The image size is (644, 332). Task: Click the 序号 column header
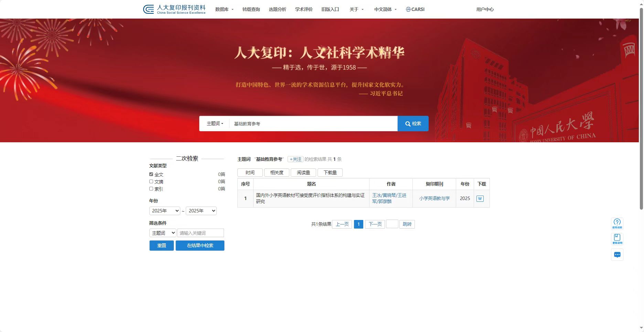[x=245, y=184]
